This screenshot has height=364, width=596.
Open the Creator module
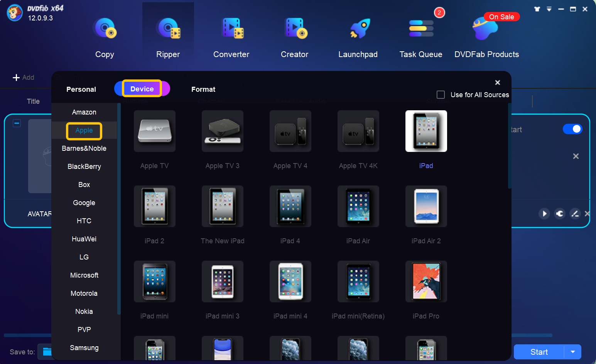(295, 38)
